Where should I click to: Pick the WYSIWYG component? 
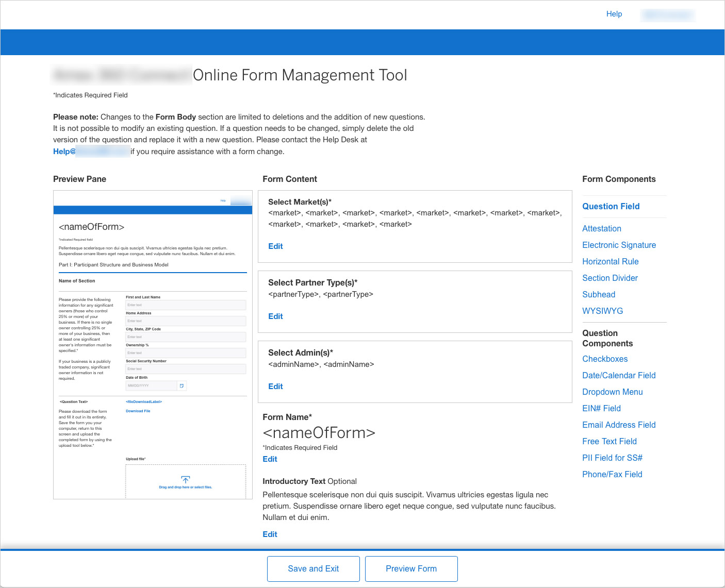(x=602, y=311)
